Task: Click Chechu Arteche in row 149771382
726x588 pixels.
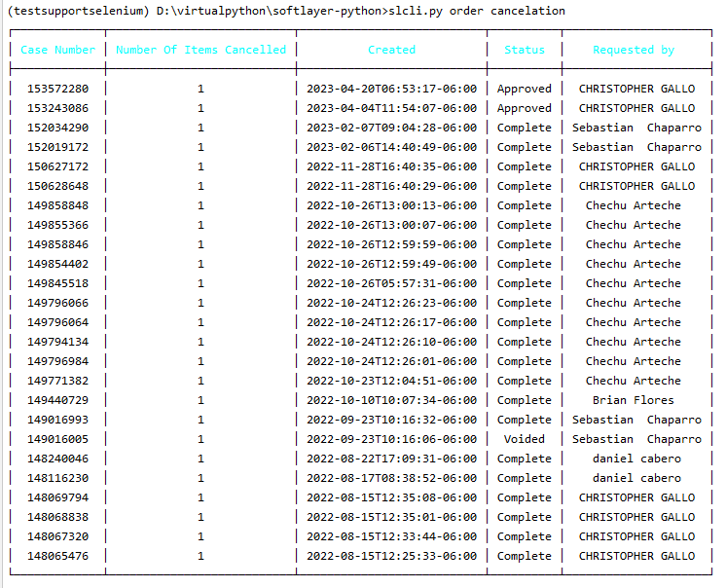Action: pyautogui.click(x=634, y=380)
